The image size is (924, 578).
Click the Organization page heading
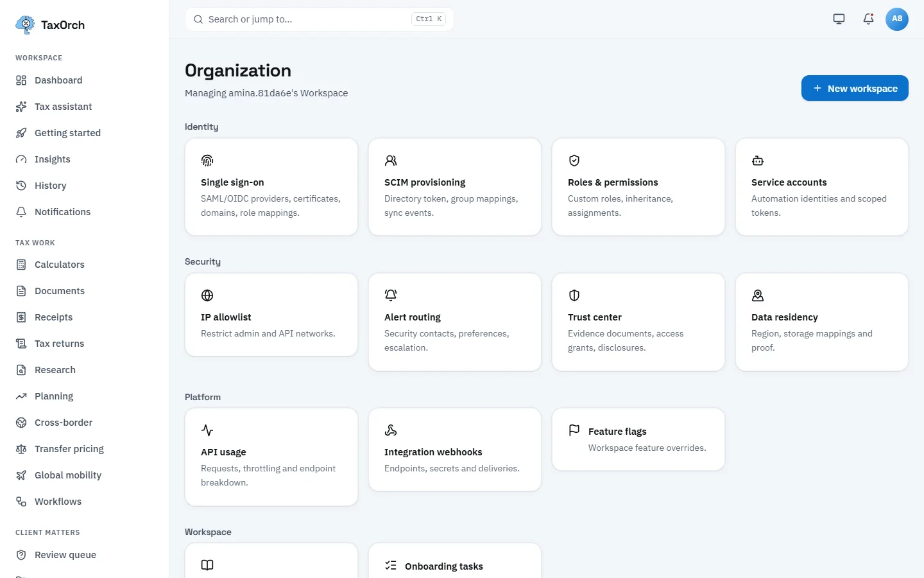pyautogui.click(x=238, y=71)
